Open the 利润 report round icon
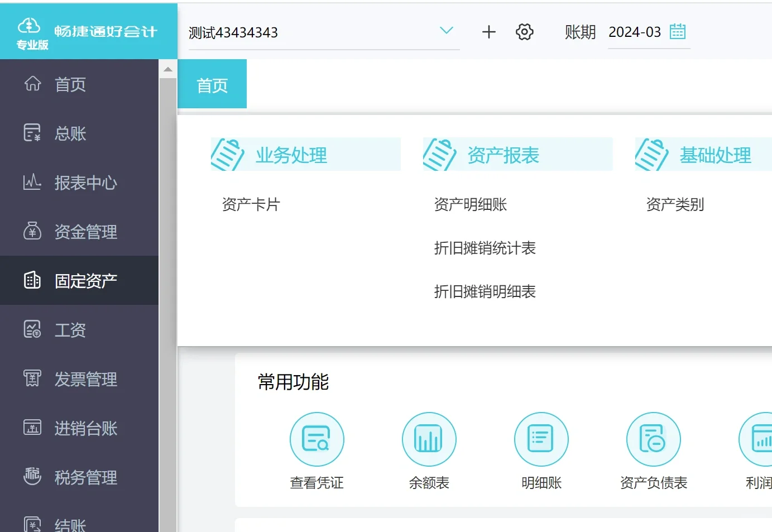Image resolution: width=772 pixels, height=532 pixels. [756, 439]
